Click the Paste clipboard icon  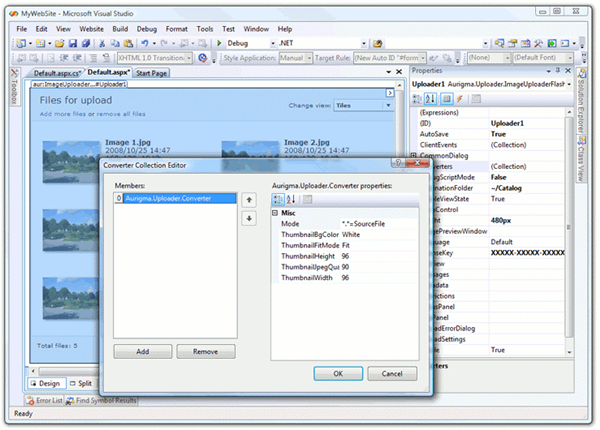click(x=128, y=43)
